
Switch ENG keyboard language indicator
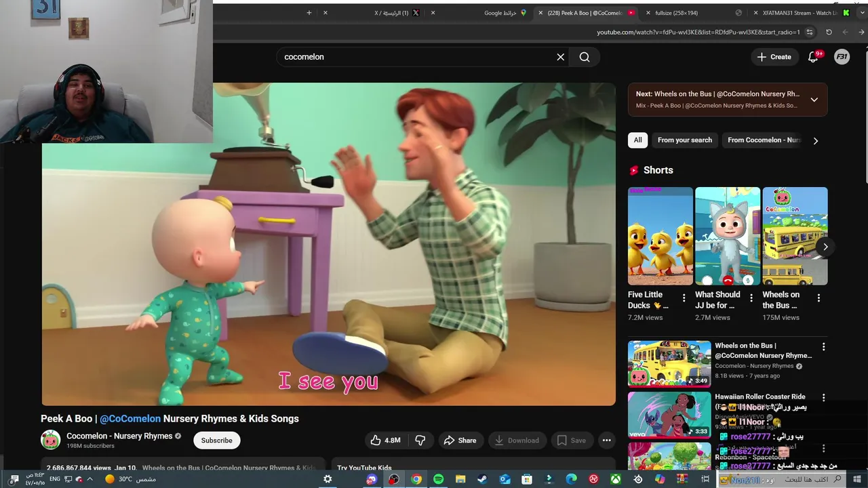(55, 479)
